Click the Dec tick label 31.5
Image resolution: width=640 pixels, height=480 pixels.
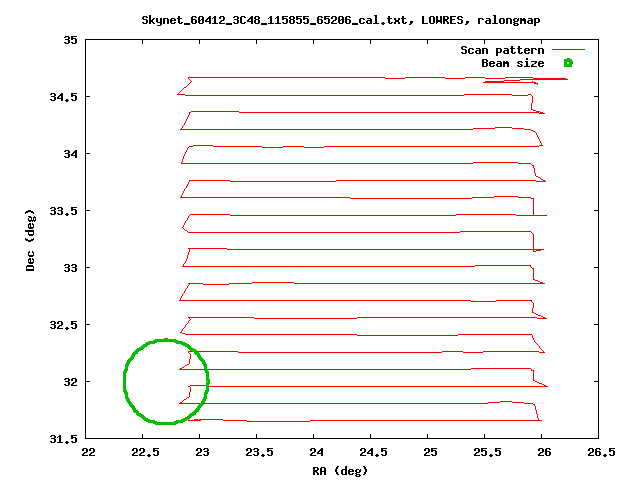pyautogui.click(x=63, y=439)
